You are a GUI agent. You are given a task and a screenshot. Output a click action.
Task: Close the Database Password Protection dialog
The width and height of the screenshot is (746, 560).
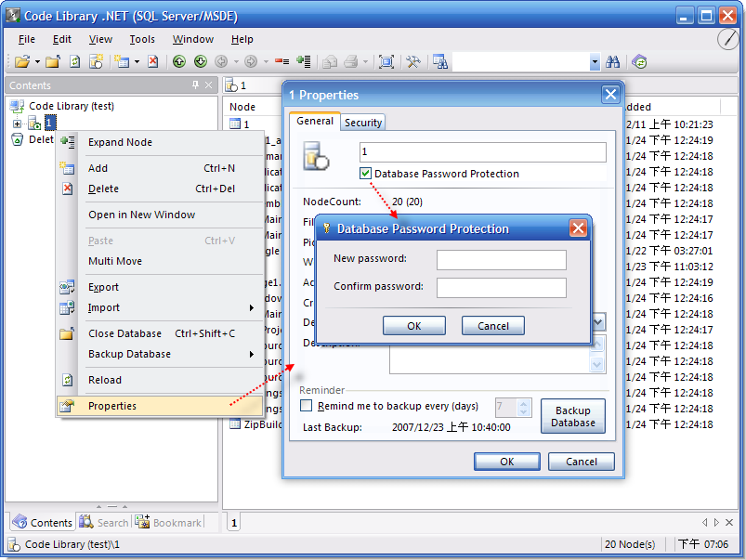pyautogui.click(x=578, y=228)
